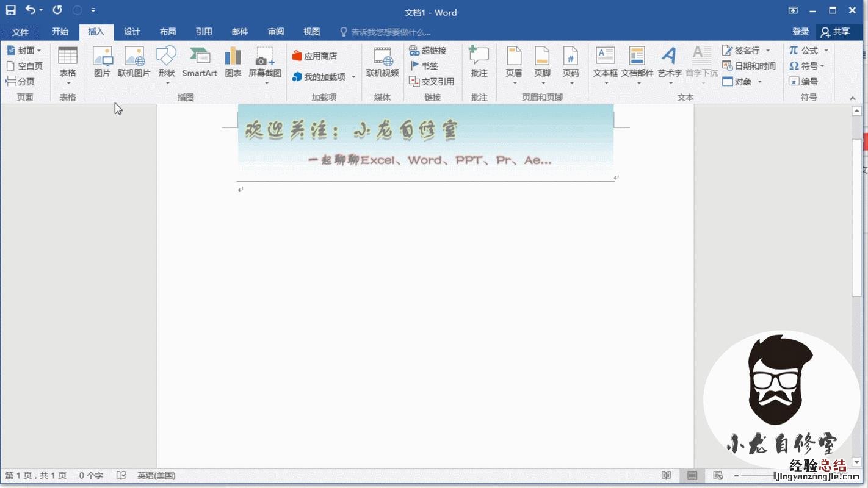The height and width of the screenshot is (488, 868).
Task: Open the Table (表格) insert tool
Action: (68, 66)
